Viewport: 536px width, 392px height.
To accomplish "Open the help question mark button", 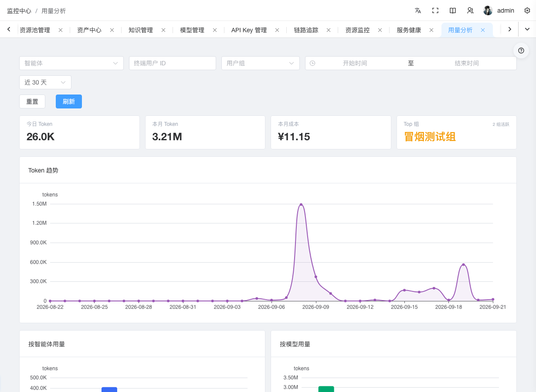I will (x=521, y=51).
